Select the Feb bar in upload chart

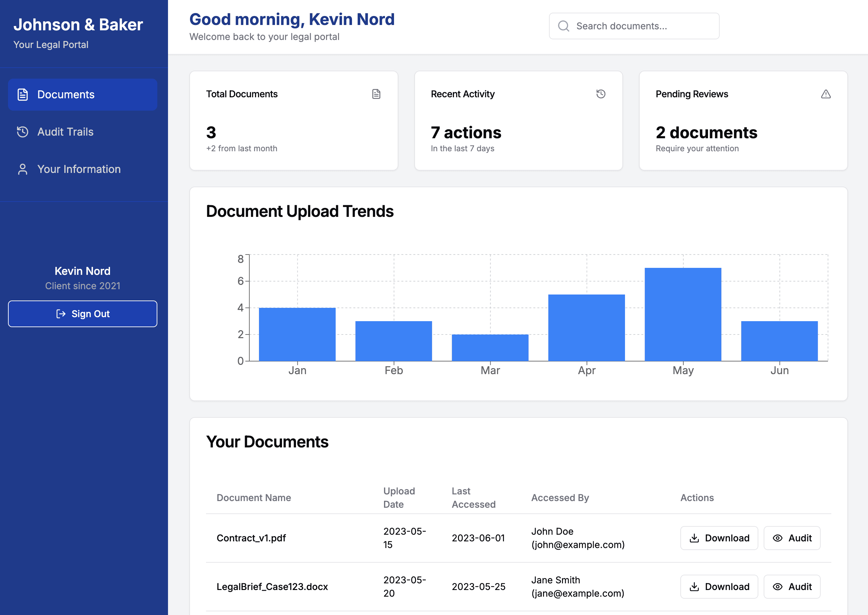[x=394, y=341]
